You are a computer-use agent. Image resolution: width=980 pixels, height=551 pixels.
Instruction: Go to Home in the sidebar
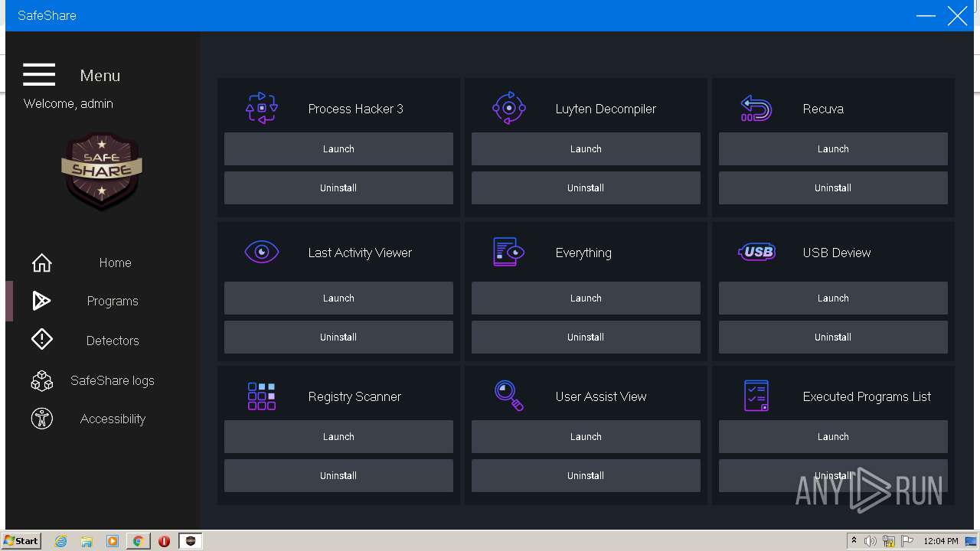(x=116, y=262)
